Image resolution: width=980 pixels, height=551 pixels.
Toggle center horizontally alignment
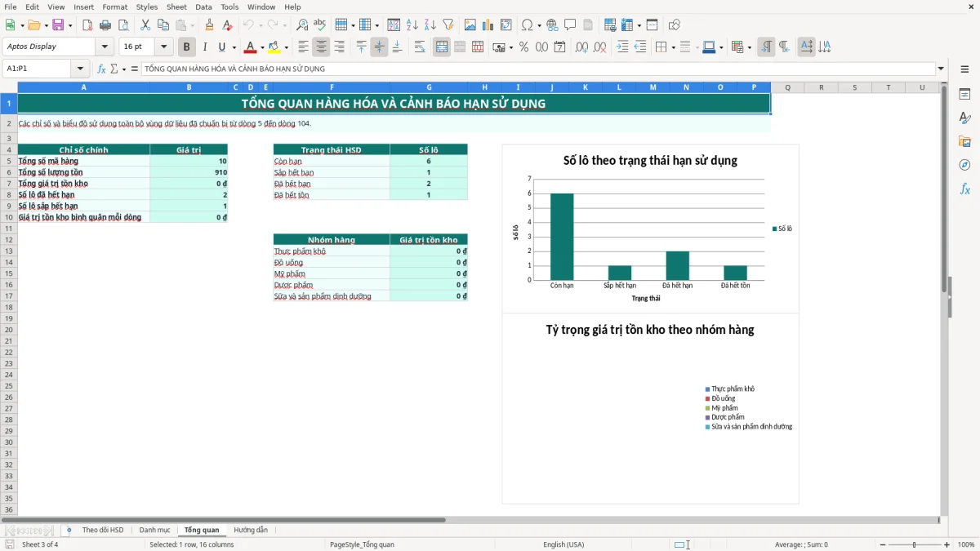click(322, 47)
